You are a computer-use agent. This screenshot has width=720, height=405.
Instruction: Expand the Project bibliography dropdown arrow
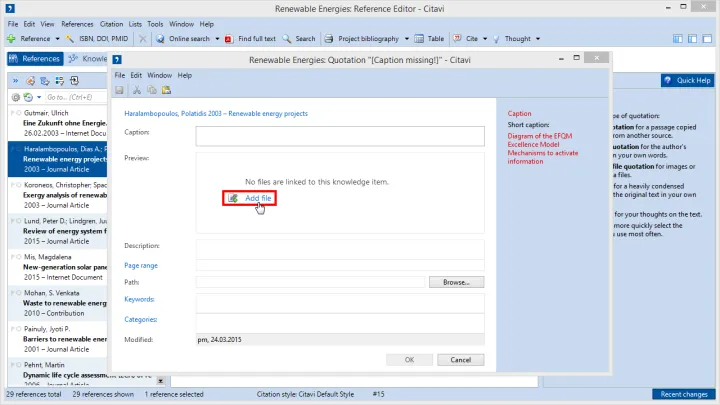[x=407, y=39]
